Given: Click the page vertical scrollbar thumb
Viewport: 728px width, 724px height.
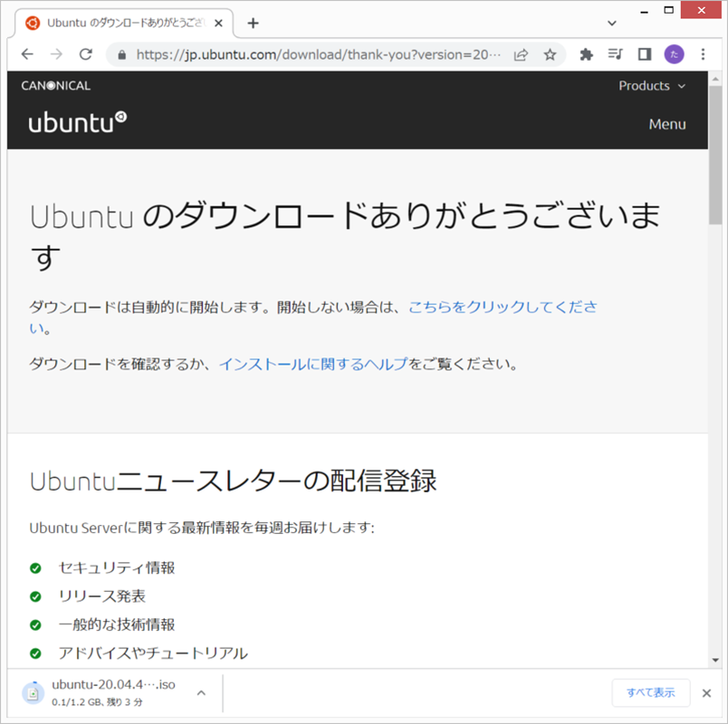Looking at the screenshot, I should click(715, 155).
